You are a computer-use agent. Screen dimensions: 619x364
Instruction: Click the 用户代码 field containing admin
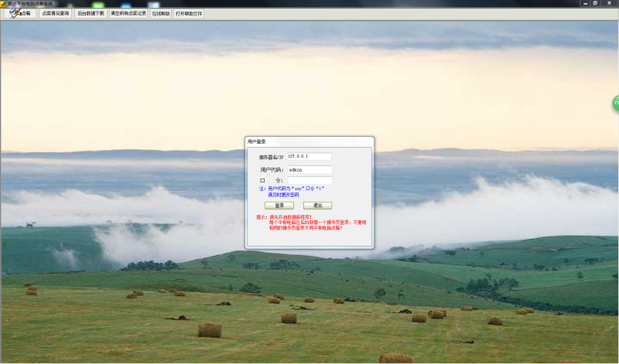pos(309,169)
